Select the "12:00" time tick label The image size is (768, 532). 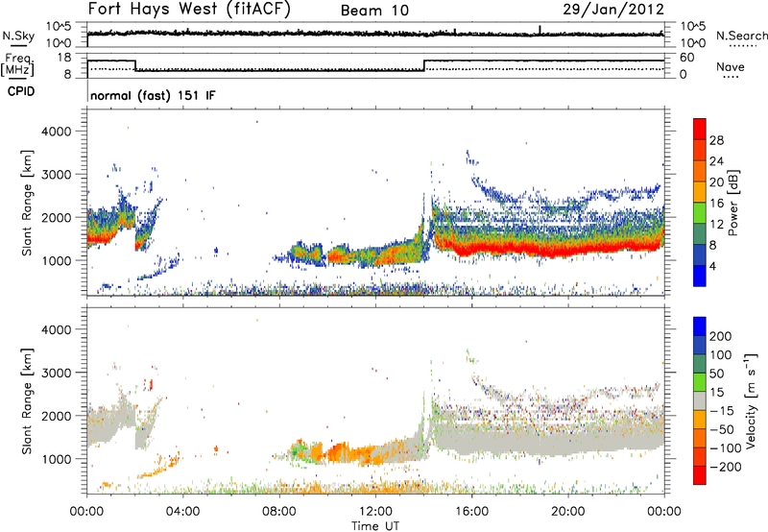coord(375,512)
